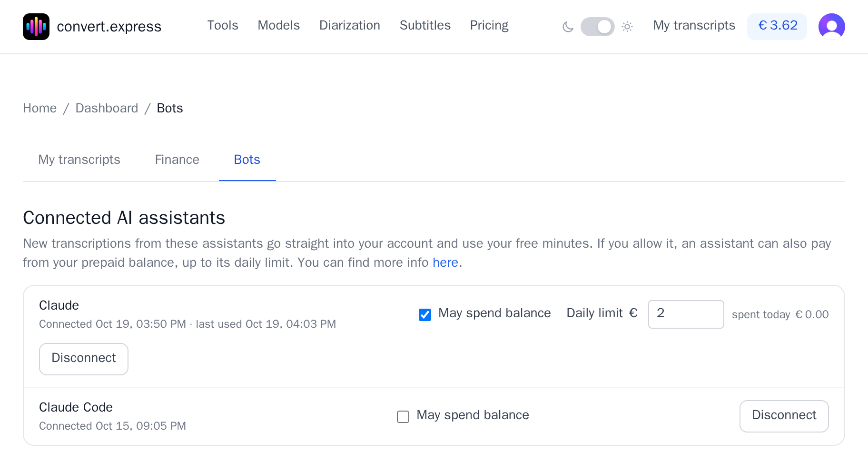Select the Bots tab
This screenshot has width=868, height=463.
pos(247,160)
